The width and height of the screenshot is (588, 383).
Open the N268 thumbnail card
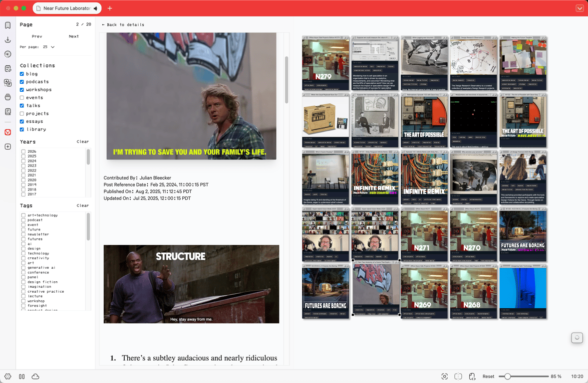coord(474,292)
